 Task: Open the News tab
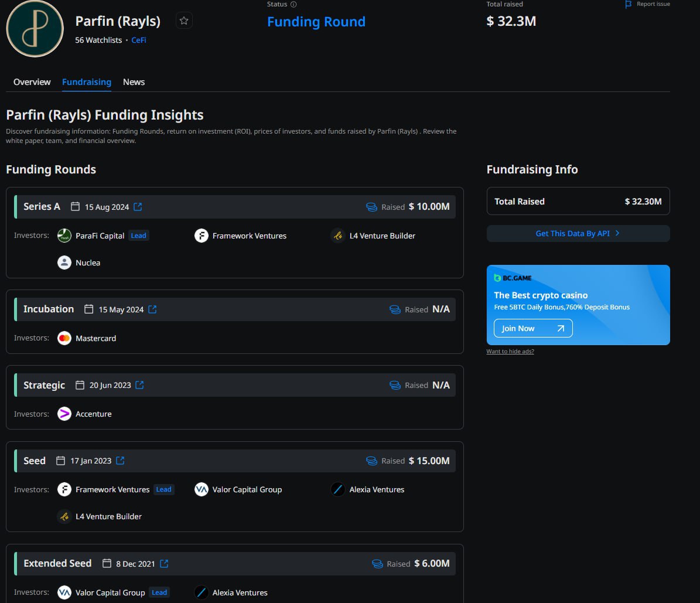click(x=134, y=81)
